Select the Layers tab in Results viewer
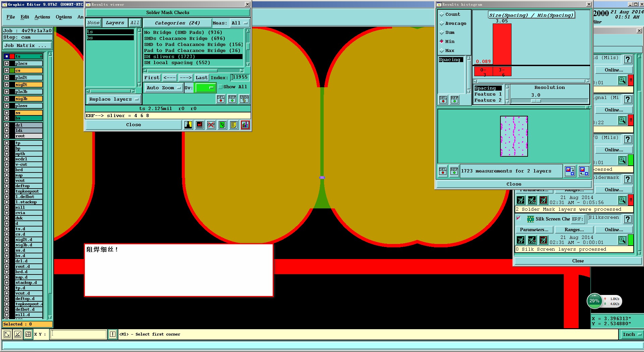 [x=115, y=23]
